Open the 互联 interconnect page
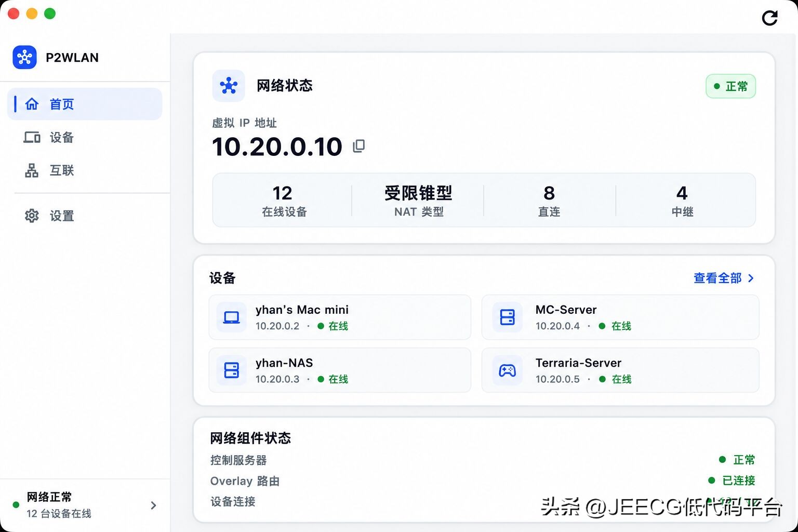Viewport: 798px width, 532px height. (85, 170)
